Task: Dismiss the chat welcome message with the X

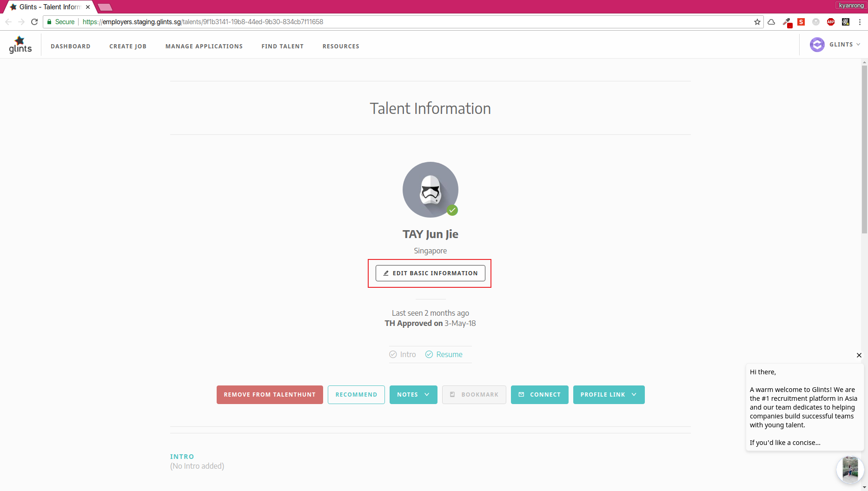Action: click(859, 355)
